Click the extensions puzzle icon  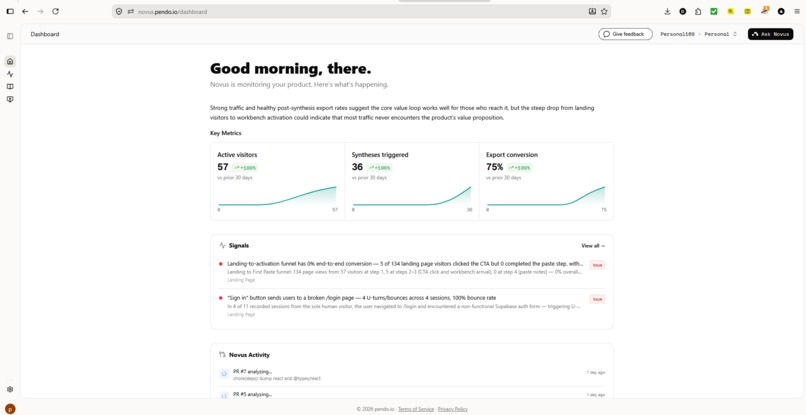[698, 11]
